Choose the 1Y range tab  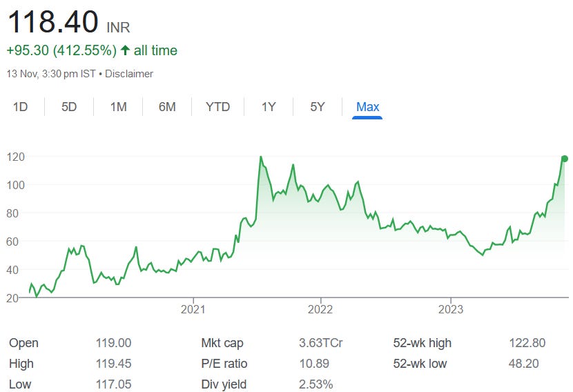point(269,107)
